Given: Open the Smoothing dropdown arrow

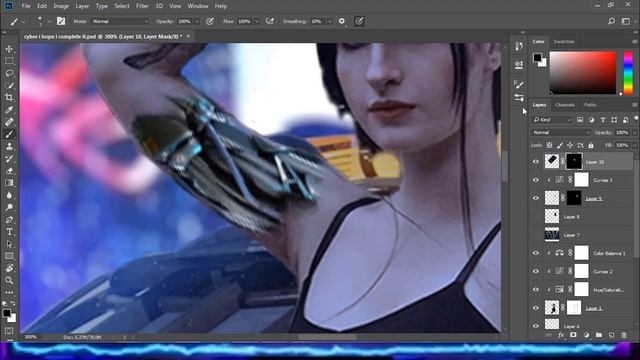Looking at the screenshot, I should (329, 21).
